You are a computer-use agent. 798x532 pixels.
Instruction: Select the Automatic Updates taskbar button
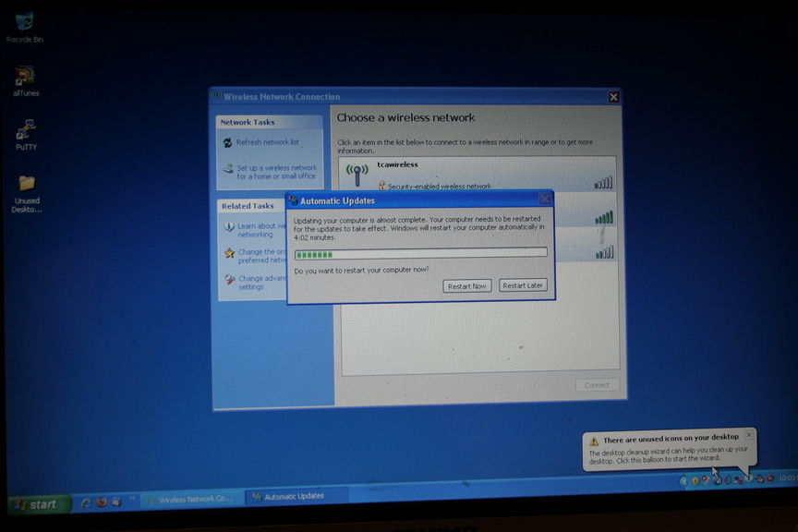pyautogui.click(x=296, y=496)
